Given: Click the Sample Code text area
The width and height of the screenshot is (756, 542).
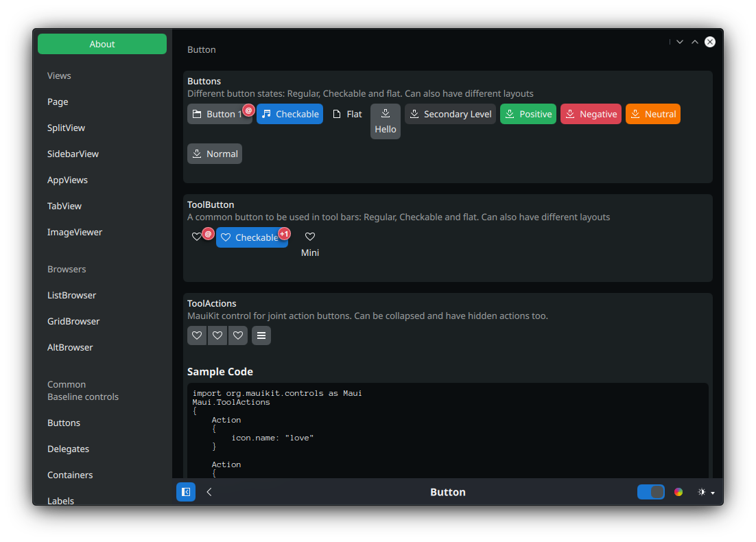Looking at the screenshot, I should tap(448, 431).
